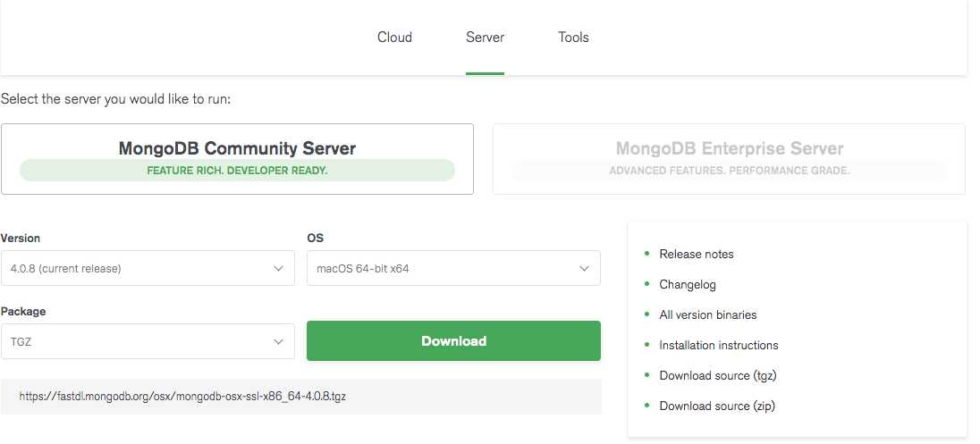This screenshot has width=980, height=444.
Task: Choose MongoDB Enterprise Server card
Action: pos(729,159)
